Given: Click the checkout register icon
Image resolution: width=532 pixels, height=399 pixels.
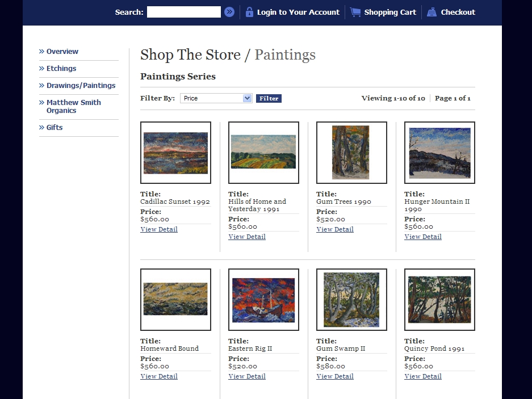Looking at the screenshot, I should pos(432,12).
